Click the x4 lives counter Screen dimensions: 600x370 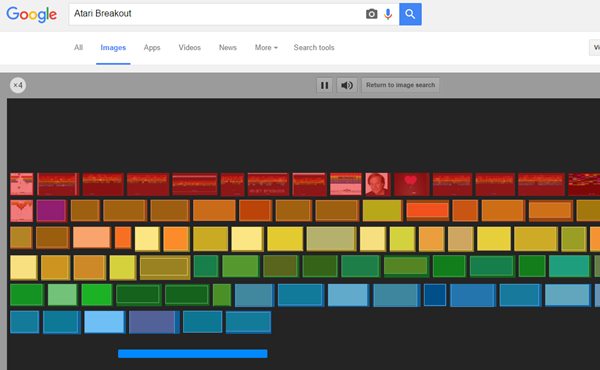[18, 85]
